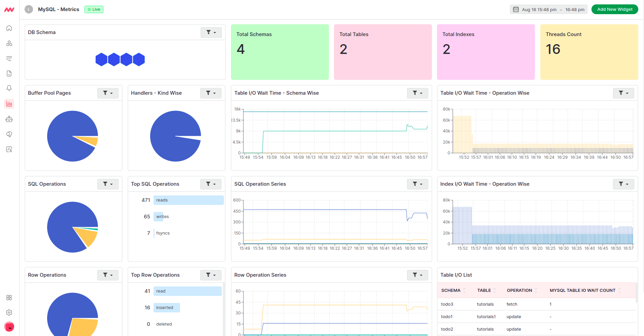Screen dimensions: 644x336
Task: Select the active Dashboards bar-chart icon
Action: (x=9, y=103)
